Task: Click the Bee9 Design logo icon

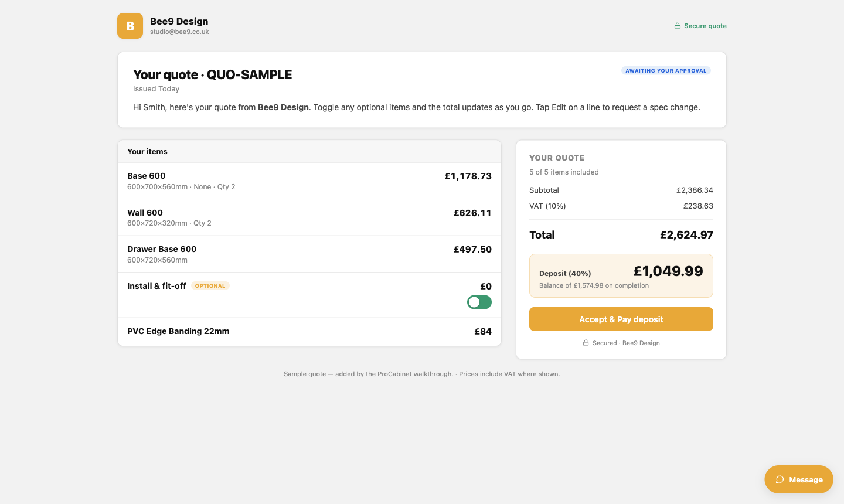Action: (x=130, y=26)
